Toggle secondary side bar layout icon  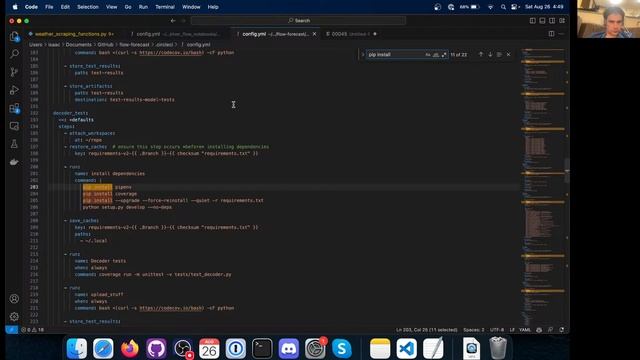coord(552,21)
